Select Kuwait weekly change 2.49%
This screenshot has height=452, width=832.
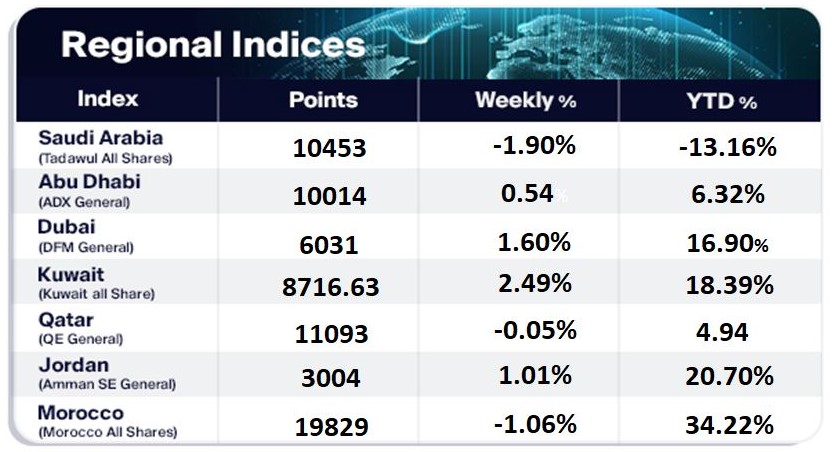coord(534,283)
